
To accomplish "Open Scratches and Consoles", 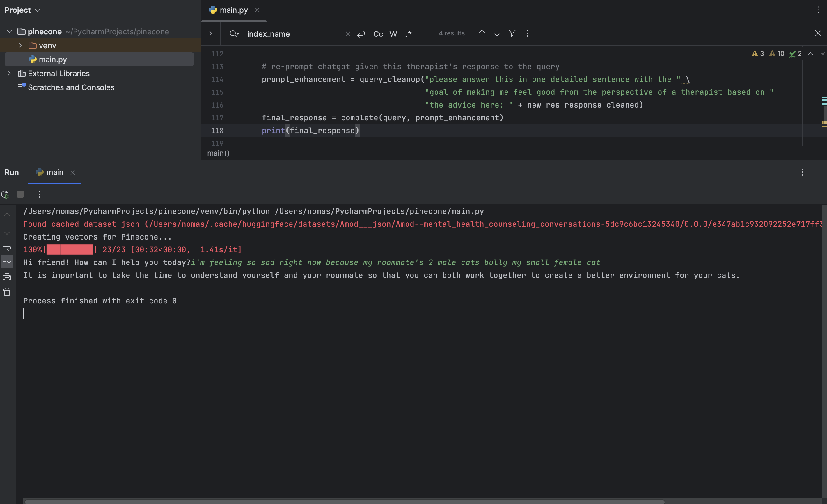I will pos(71,87).
